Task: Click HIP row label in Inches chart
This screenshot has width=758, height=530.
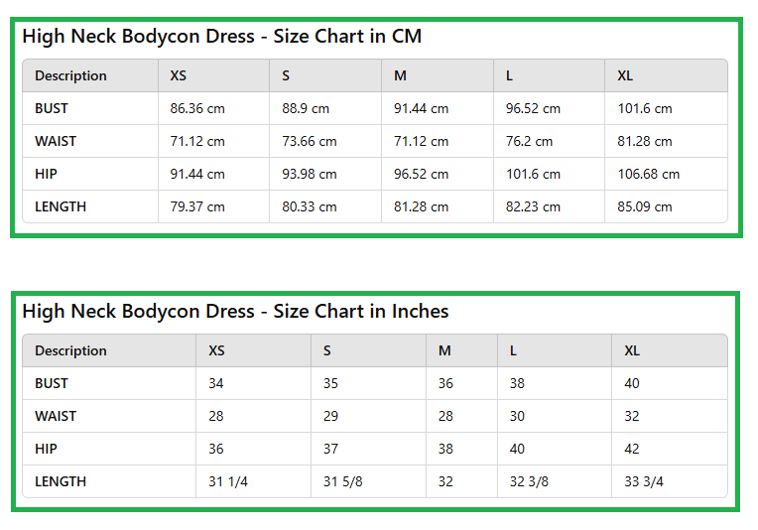Action: point(46,449)
